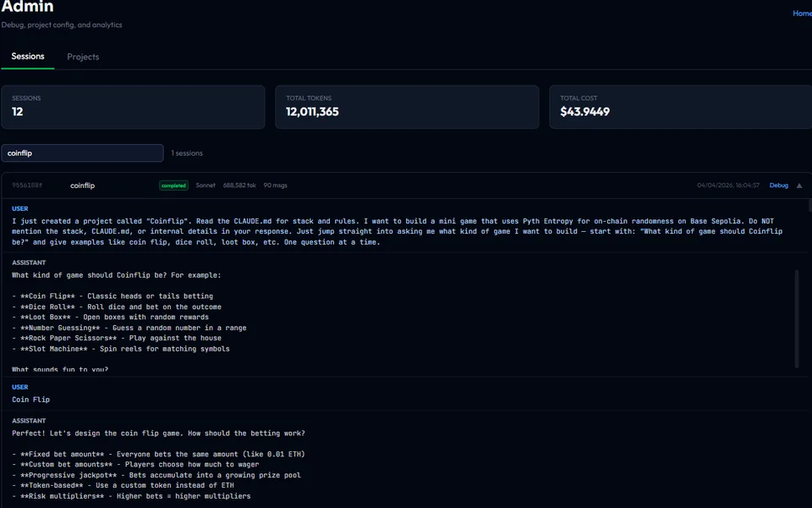Click the 688,582 tok label
The width and height of the screenshot is (812, 508).
[x=239, y=185]
